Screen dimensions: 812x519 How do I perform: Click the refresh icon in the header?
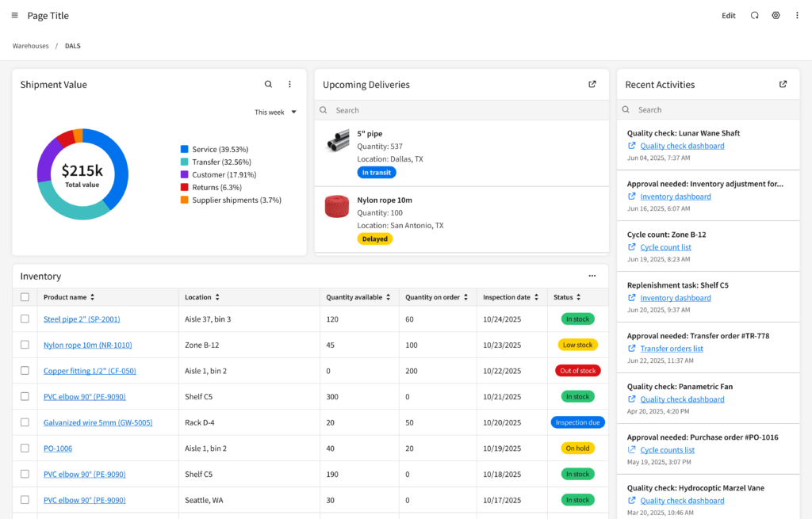click(x=754, y=16)
